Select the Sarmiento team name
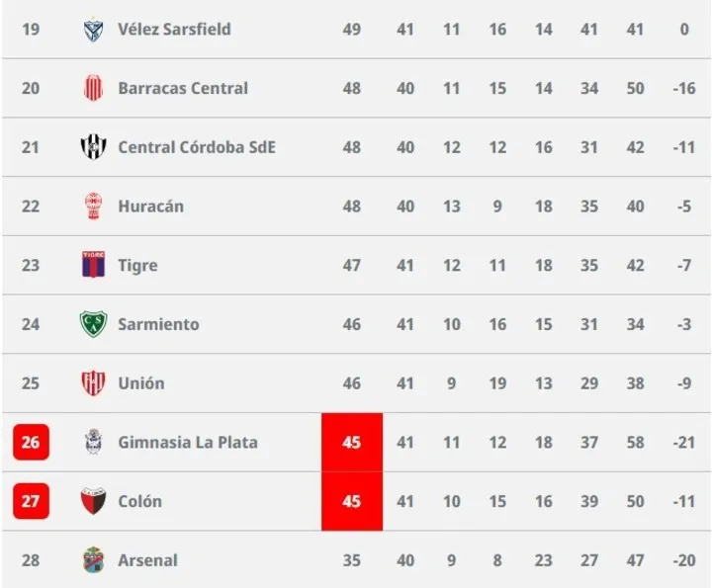This screenshot has width=712, height=588. [x=159, y=324]
